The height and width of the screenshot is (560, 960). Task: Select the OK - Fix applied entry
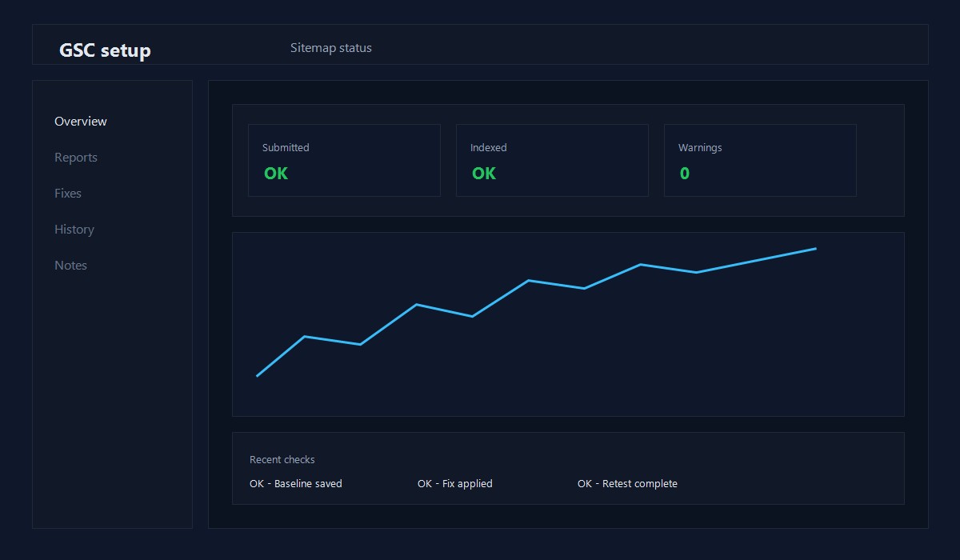[x=455, y=483]
